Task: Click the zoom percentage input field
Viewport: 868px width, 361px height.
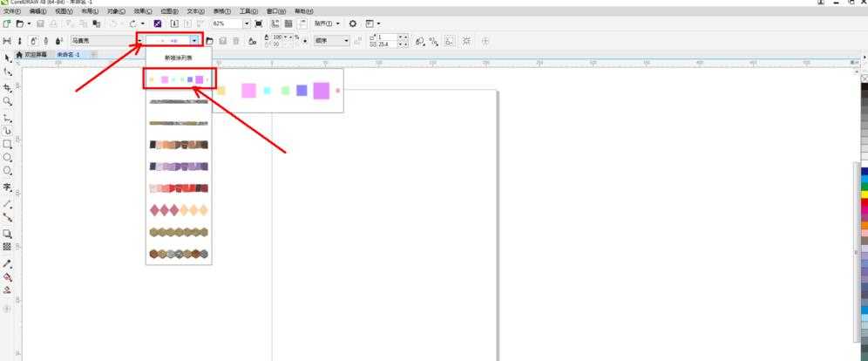Action: 227,24
